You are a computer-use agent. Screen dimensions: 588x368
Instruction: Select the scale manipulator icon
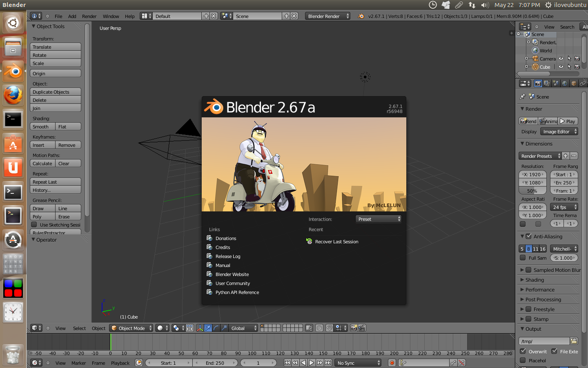(224, 328)
